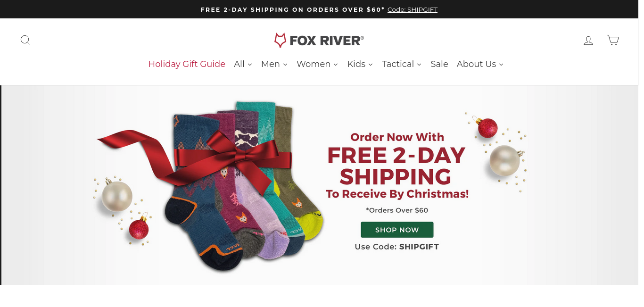The image size is (644, 307).
Task: Open the account profile icon
Action: [588, 41]
